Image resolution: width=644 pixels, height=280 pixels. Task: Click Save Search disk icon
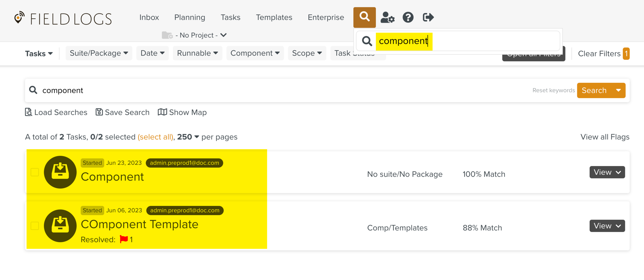99,112
